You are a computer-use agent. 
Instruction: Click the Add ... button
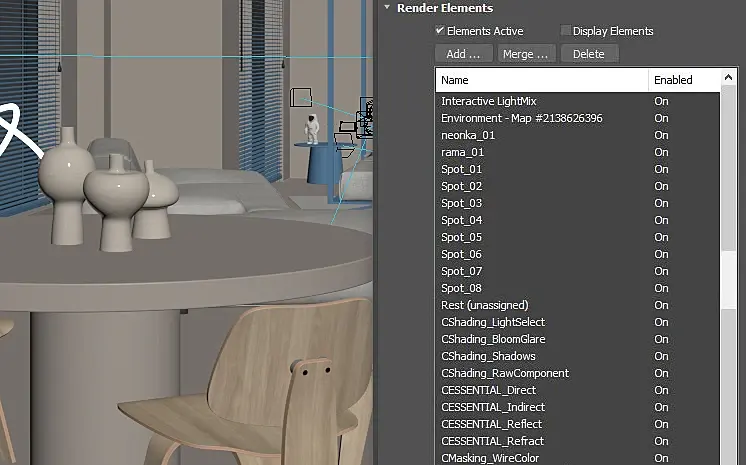[463, 54]
